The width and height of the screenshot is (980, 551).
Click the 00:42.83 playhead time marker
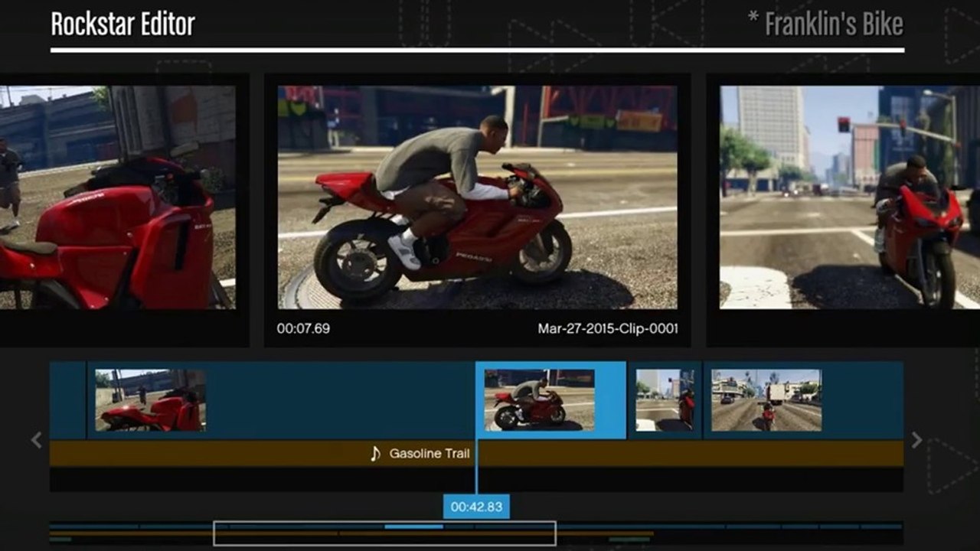[x=476, y=507]
